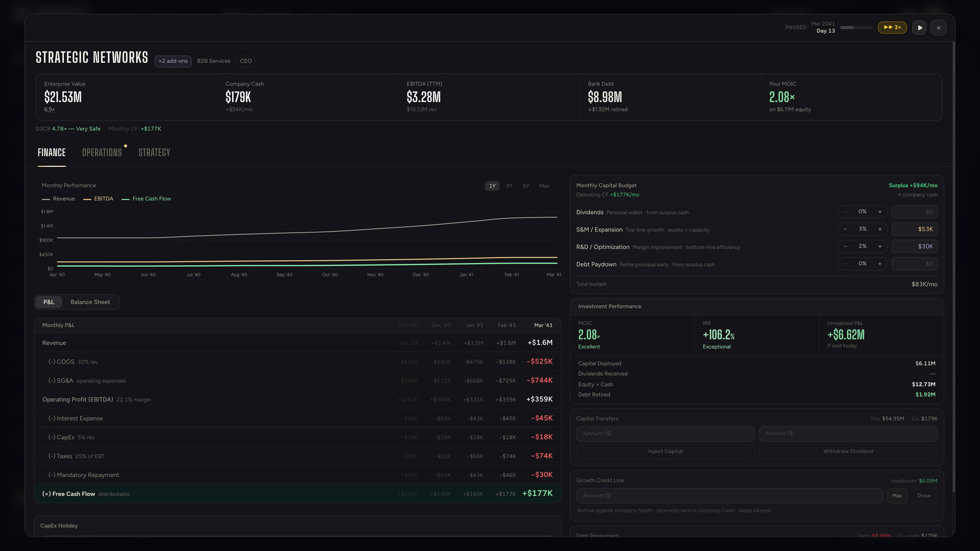Image resolution: width=980 pixels, height=551 pixels.
Task: Click the Inject Capital button
Action: pyautogui.click(x=665, y=452)
